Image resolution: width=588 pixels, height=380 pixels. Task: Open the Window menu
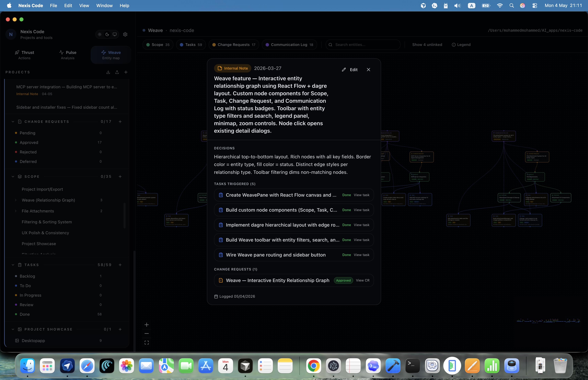[x=104, y=5]
